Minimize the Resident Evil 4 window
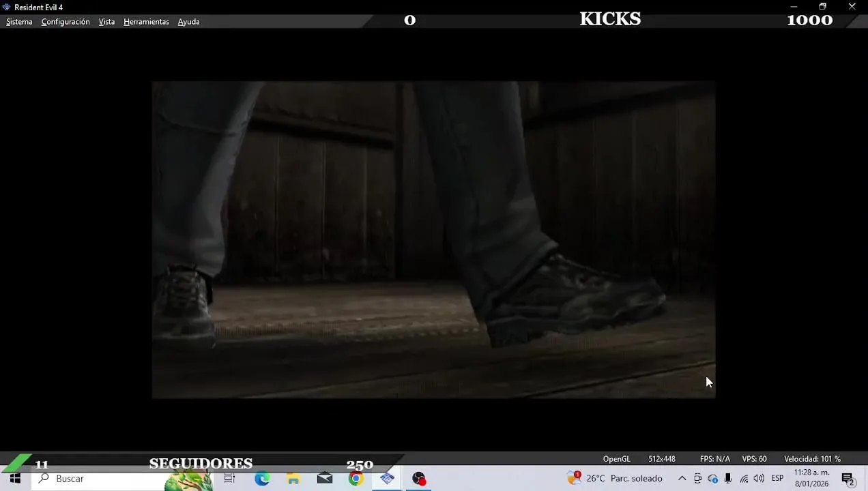 click(794, 7)
